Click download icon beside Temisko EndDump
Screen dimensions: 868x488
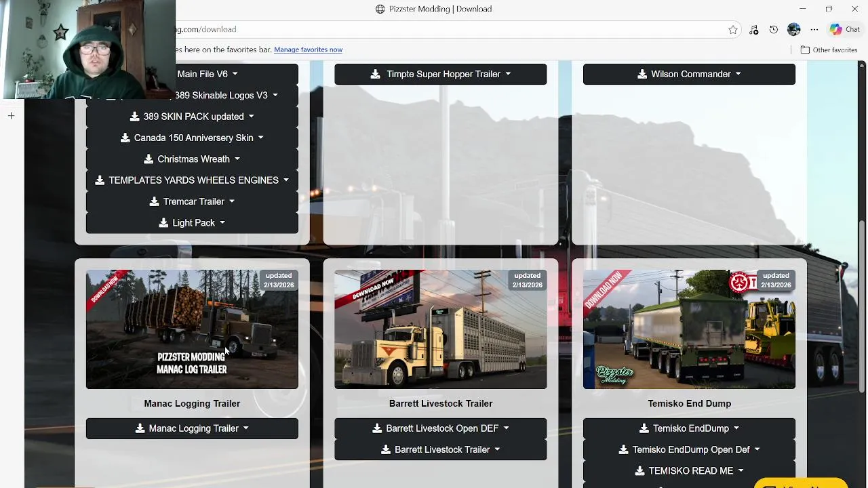coord(644,428)
